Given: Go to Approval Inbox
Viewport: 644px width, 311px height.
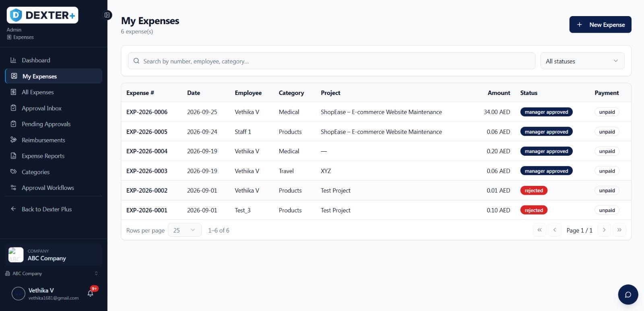Looking at the screenshot, I should point(54,108).
